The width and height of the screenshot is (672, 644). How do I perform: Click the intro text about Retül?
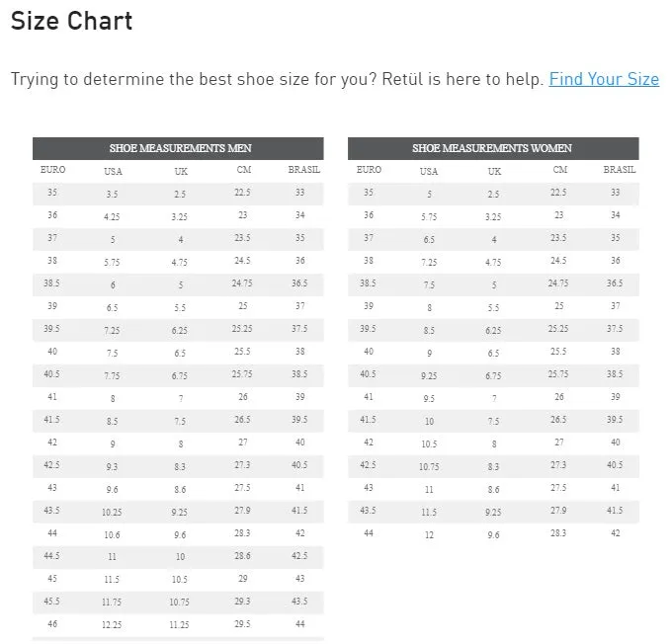click(277, 79)
